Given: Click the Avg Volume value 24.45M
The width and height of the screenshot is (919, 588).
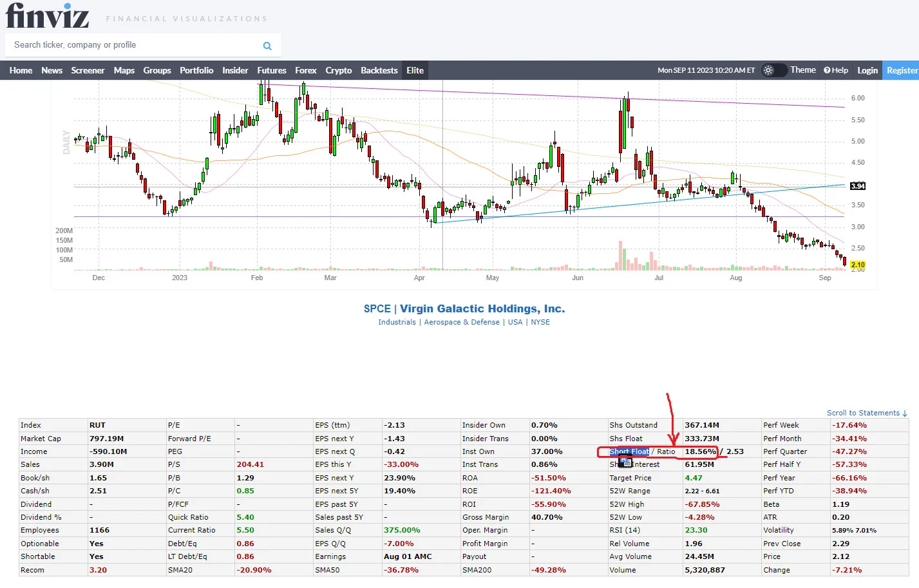Looking at the screenshot, I should tap(699, 556).
